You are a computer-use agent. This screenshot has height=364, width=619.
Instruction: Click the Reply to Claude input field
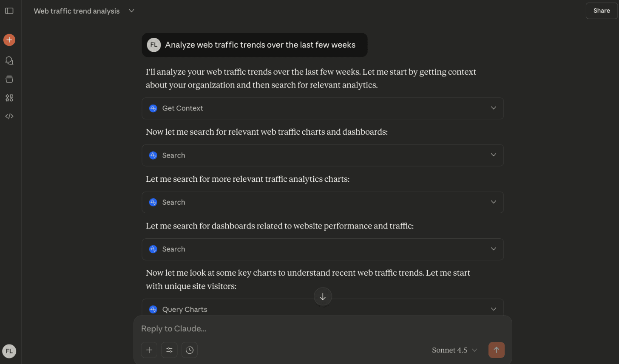point(322,328)
